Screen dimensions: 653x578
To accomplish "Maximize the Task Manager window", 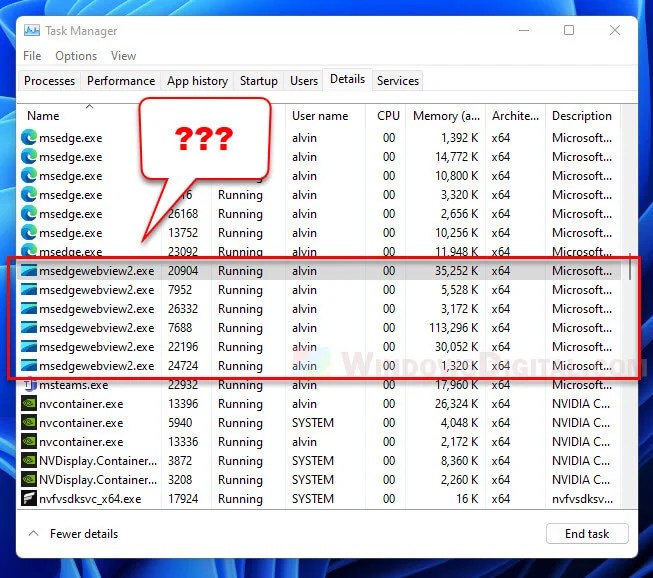I will coord(569,30).
